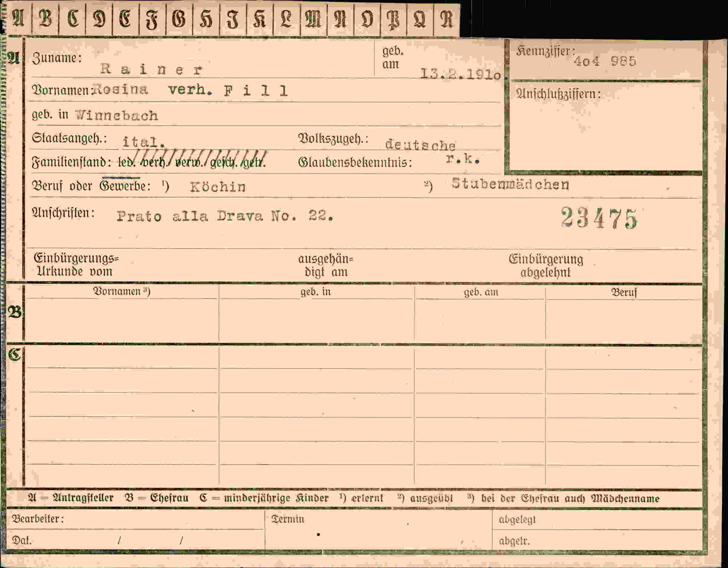Viewport: 728px width, 568px height.
Task: Click the practiced occupation "Stubenmädchen"
Action: (x=511, y=184)
